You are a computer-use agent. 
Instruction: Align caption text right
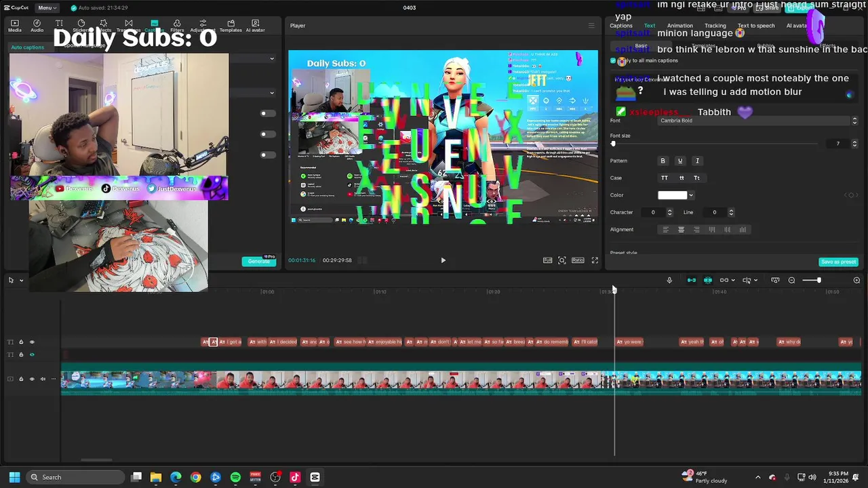[x=696, y=230]
